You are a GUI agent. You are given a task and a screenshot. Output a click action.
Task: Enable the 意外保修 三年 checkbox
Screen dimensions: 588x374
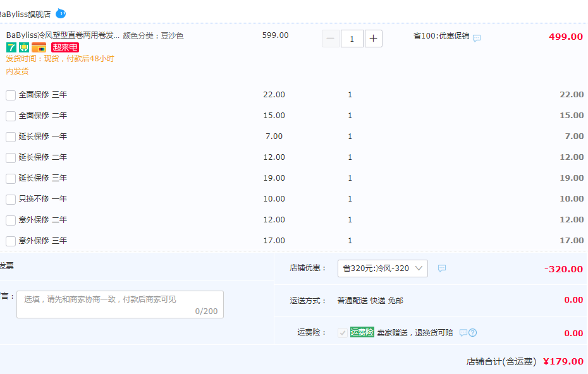[x=11, y=241]
